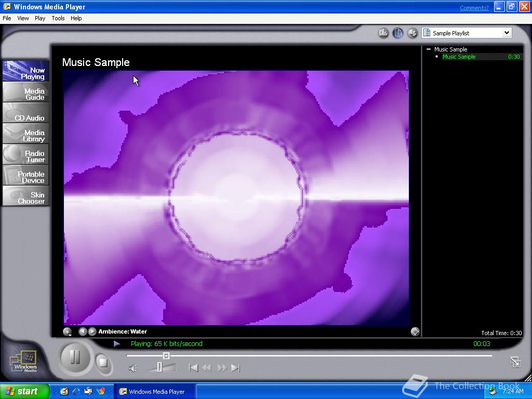Screen dimensions: 532x399
Task: Mute audio using the speaker icon
Action: (x=132, y=368)
